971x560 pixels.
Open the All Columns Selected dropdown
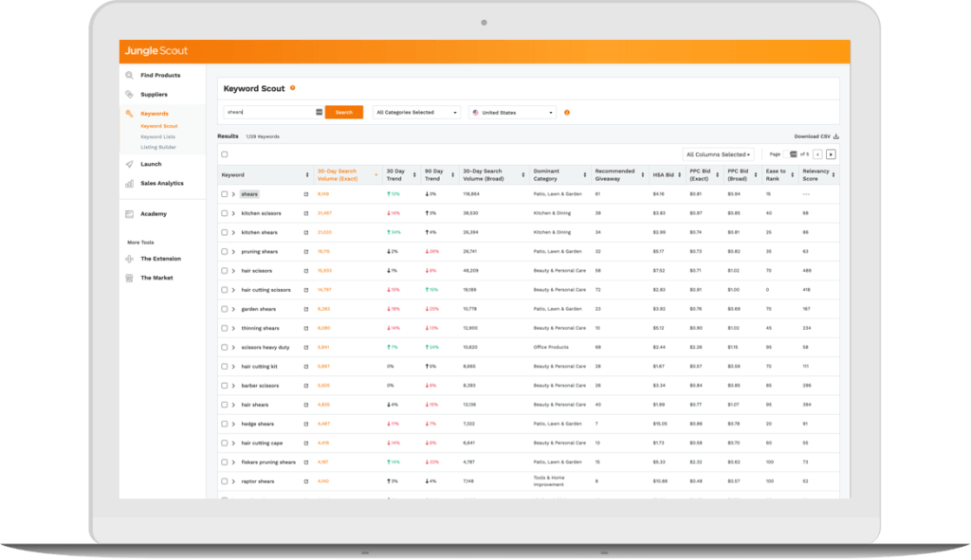coord(719,154)
